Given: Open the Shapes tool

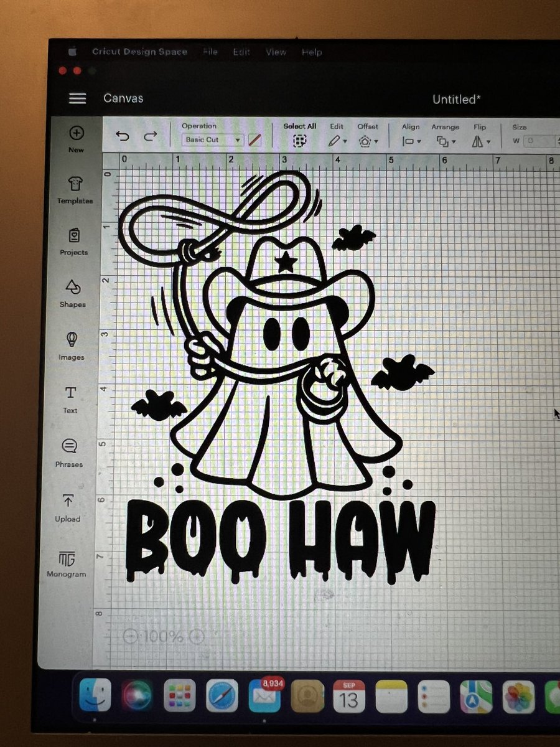Looking at the screenshot, I should point(73,293).
